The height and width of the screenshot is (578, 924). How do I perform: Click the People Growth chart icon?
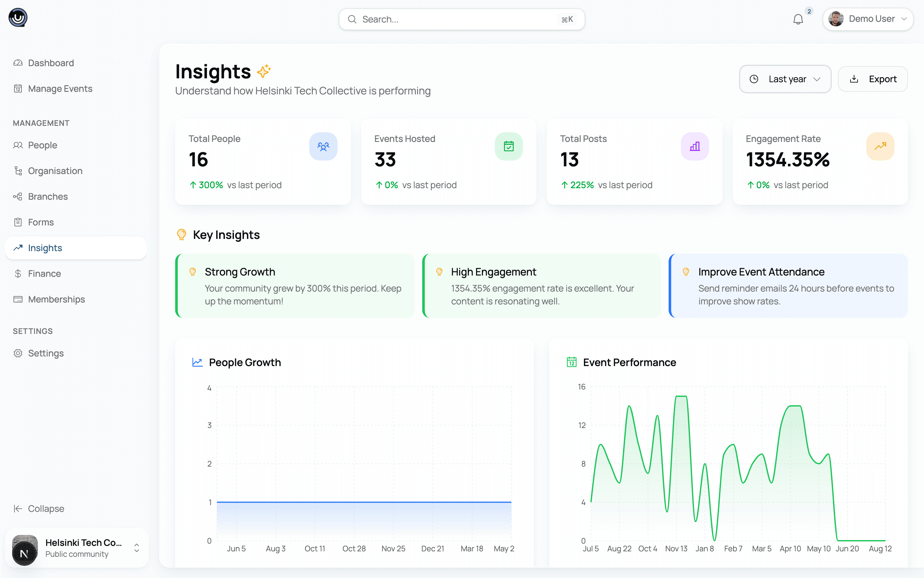click(197, 362)
